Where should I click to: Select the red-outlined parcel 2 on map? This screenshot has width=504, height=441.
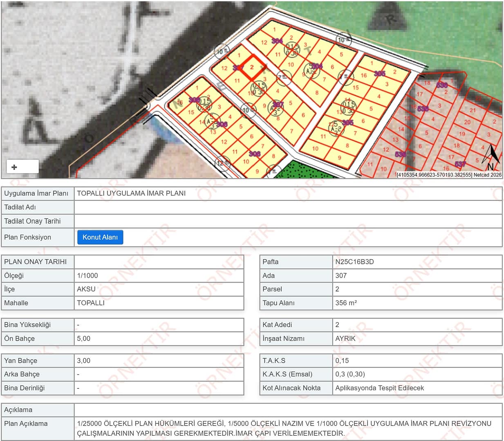[x=252, y=67]
